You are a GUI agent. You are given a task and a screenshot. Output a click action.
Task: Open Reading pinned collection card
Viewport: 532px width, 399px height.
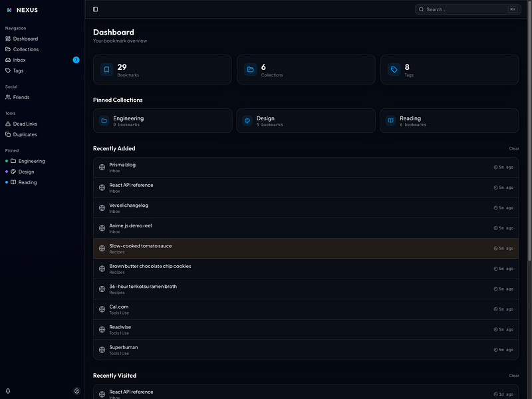[x=450, y=121]
